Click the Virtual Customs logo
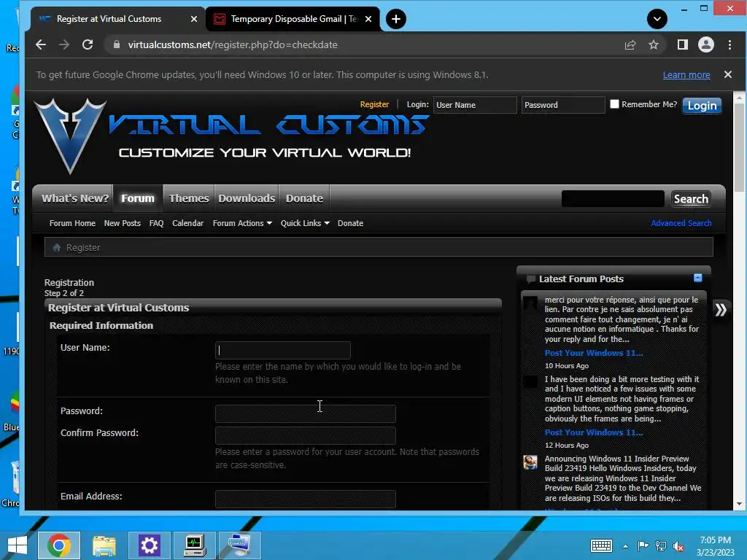Screen dimensions: 747x560 (231, 136)
